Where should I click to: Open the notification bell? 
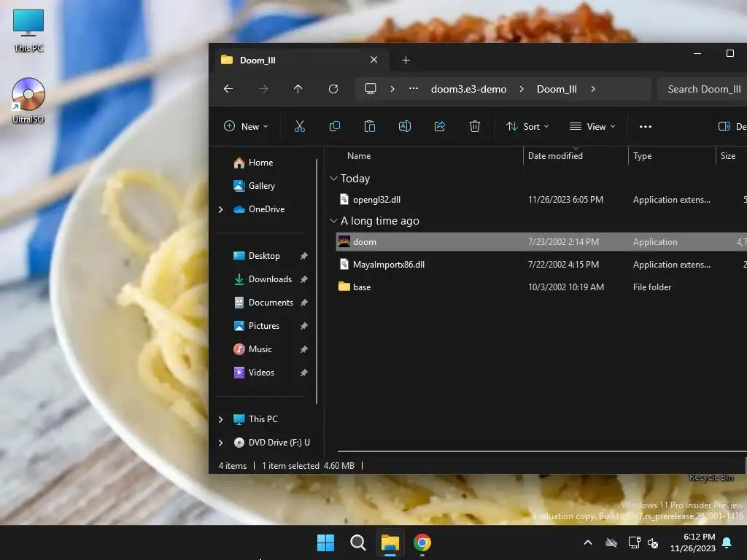pos(727,542)
